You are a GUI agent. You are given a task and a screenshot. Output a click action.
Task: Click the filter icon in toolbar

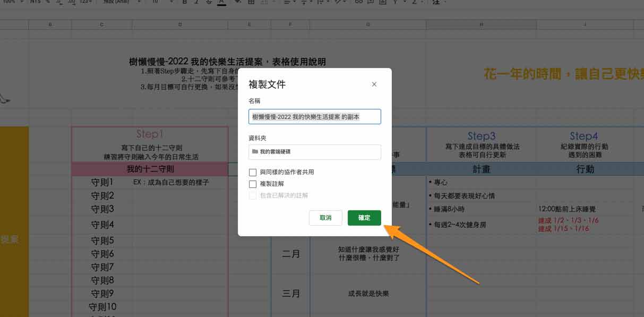tap(396, 2)
